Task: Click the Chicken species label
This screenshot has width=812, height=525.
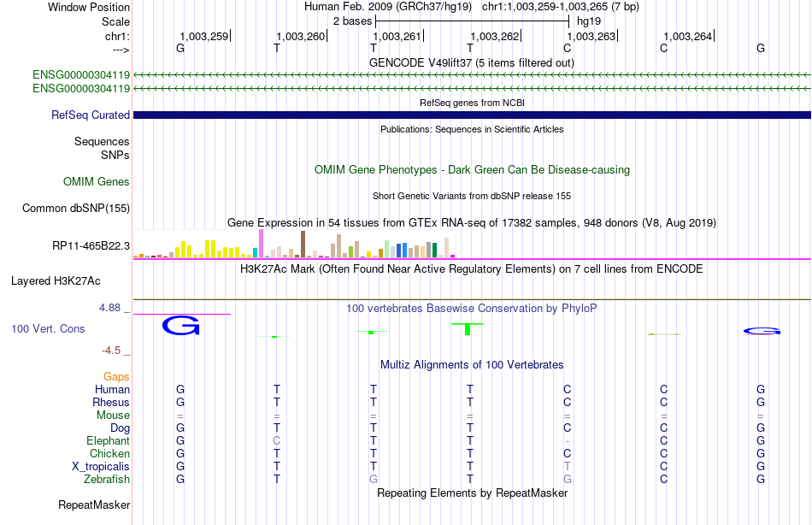Action: click(109, 453)
